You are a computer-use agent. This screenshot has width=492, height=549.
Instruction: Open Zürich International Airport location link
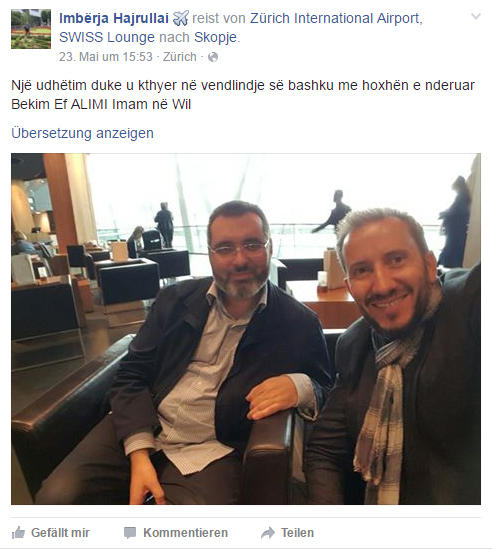336,18
